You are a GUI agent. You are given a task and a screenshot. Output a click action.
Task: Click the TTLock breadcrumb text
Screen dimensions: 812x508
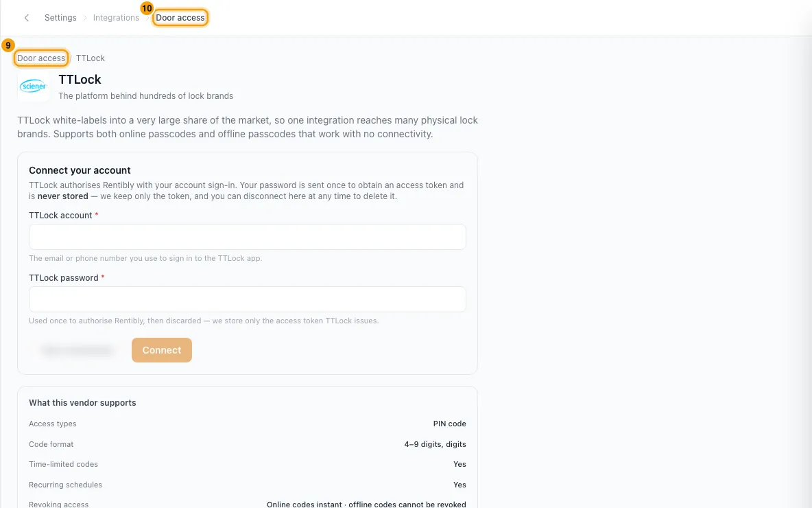click(x=90, y=58)
